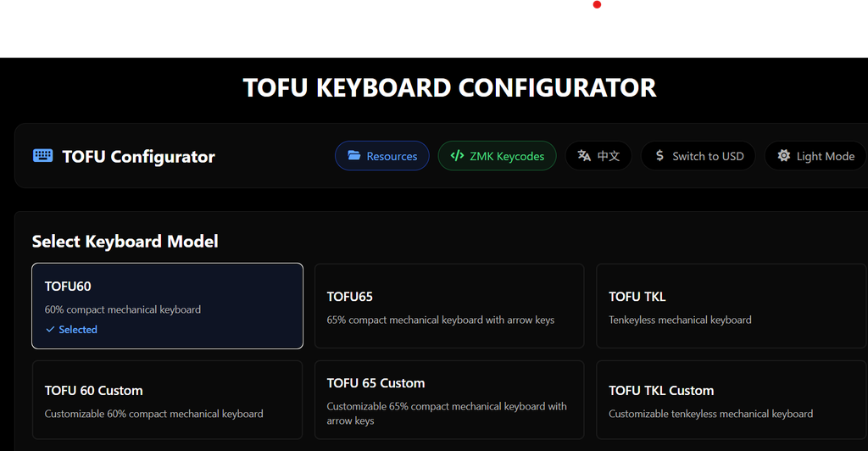This screenshot has height=451, width=868.
Task: Click the folder icon in Resources
Action: pyautogui.click(x=353, y=156)
